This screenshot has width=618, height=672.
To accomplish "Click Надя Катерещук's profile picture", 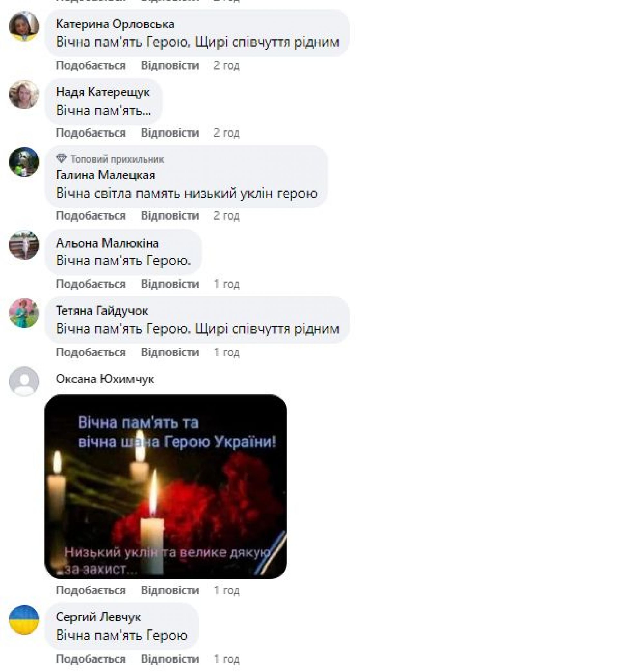I will pos(24,94).
